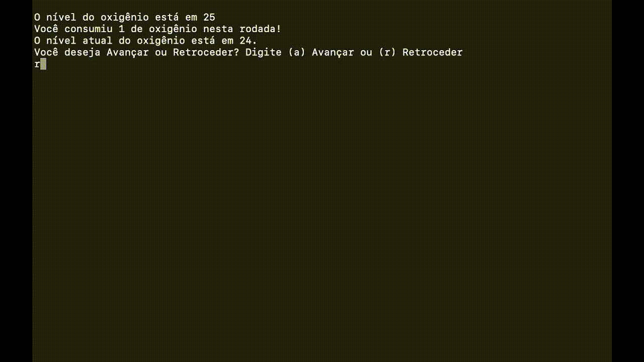This screenshot has height=362, width=644.
Task: Click 'Avançar' right after '(a)' in prompt
Action: tap(333, 52)
